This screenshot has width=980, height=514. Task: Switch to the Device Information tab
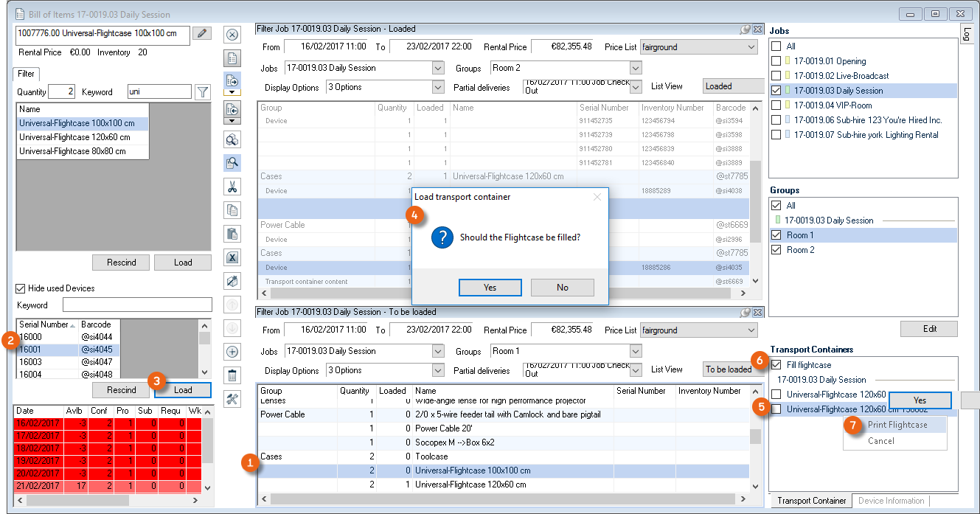point(891,501)
